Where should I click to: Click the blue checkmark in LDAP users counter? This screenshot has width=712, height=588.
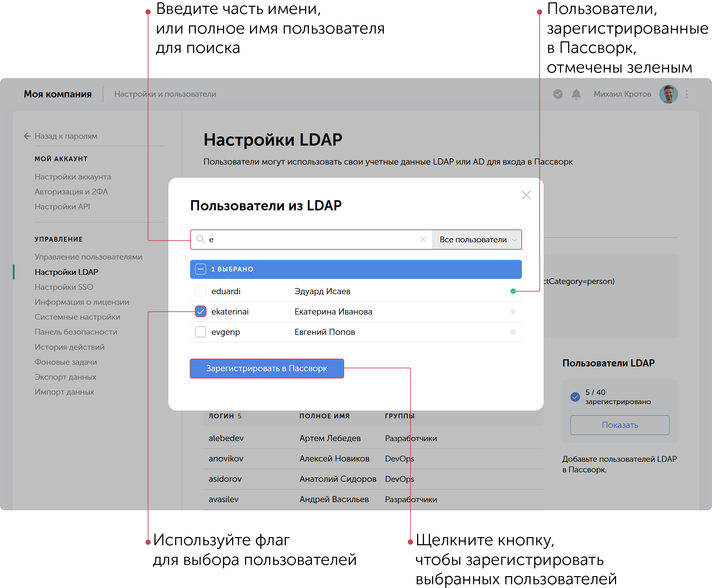pos(575,397)
